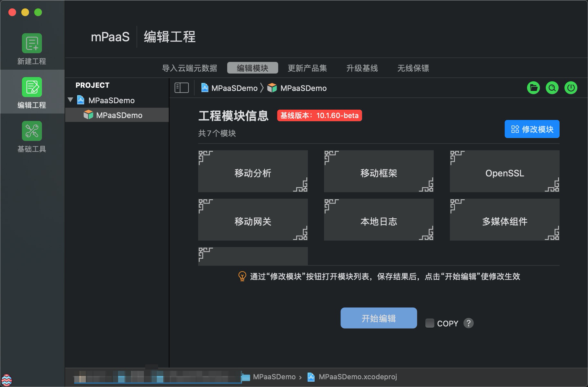Viewport: 588px width, 387px height.
Task: Toggle the 移动分析 module card
Action: coord(253,171)
